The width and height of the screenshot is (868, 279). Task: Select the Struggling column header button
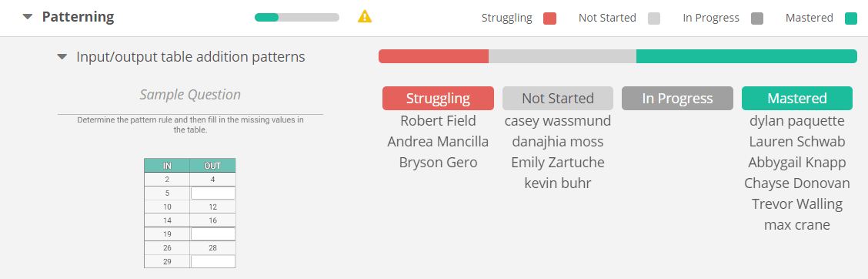click(x=438, y=98)
